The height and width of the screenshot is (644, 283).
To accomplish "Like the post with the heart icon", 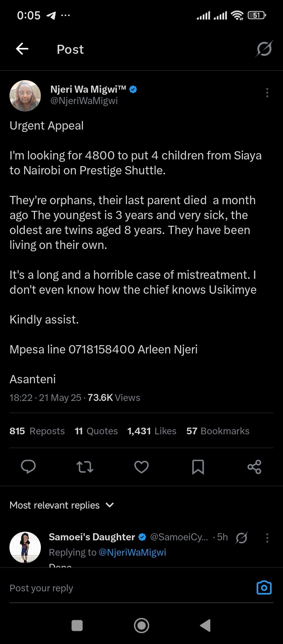I will tap(141, 467).
